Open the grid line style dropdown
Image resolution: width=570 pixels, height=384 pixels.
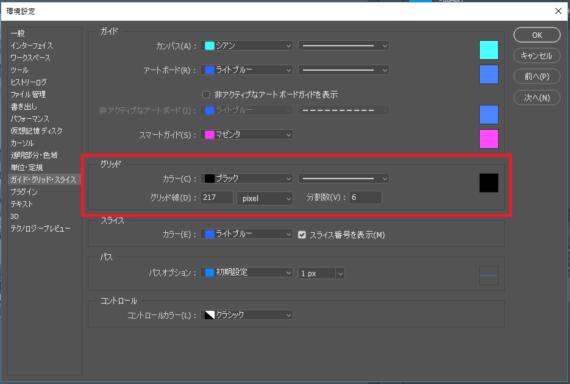(x=344, y=179)
